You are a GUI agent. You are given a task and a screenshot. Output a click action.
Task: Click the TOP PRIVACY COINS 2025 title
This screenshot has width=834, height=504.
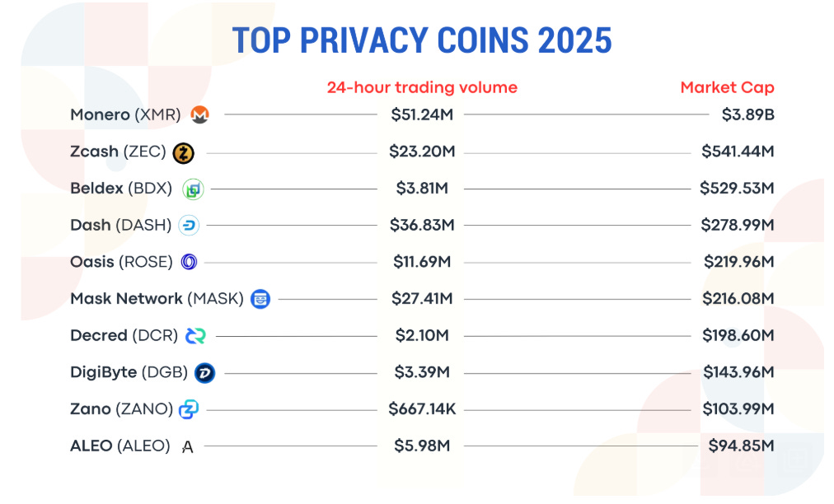coord(422,40)
